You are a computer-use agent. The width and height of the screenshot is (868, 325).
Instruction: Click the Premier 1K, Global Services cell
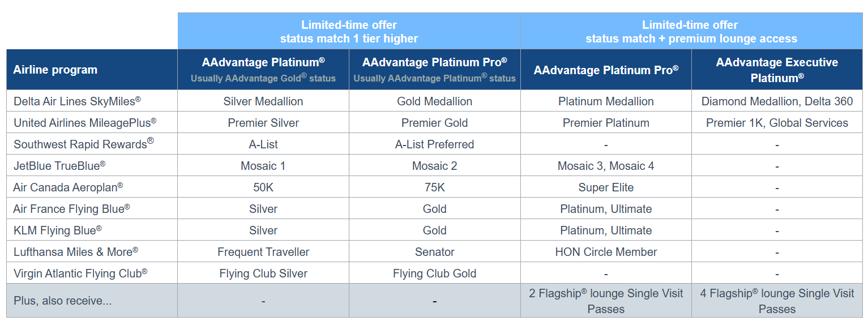pos(777,123)
